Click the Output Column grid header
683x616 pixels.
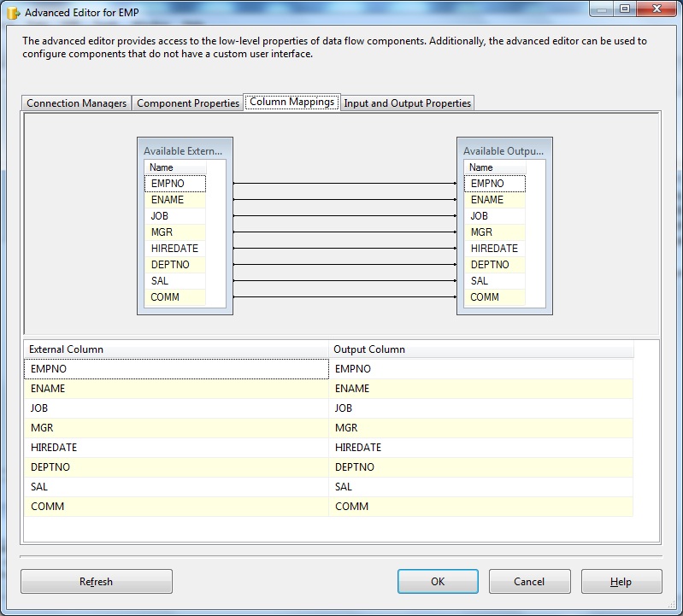(x=481, y=349)
